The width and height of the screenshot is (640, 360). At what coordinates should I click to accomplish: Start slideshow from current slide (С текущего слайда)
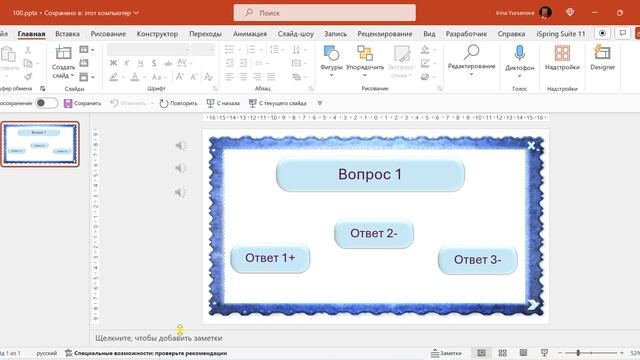coord(278,103)
